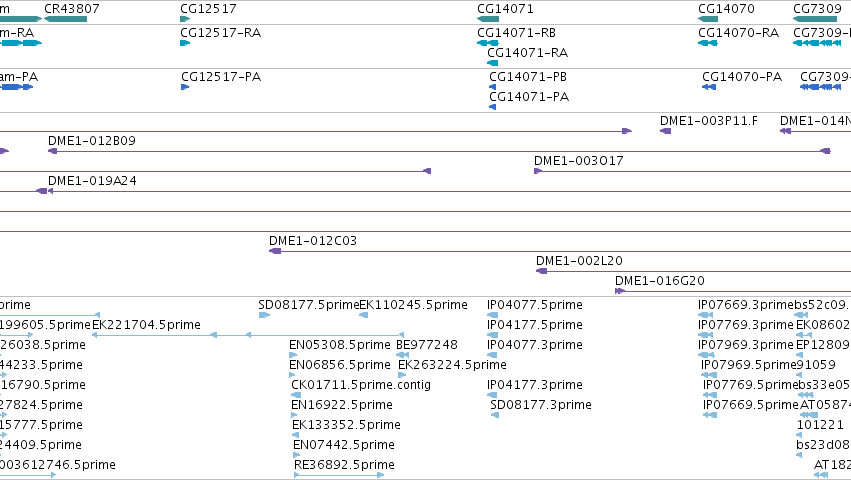Click the DME1-002L20 purple arrowhead glyph
Viewport: 851px width, 480px height.
[x=541, y=271]
